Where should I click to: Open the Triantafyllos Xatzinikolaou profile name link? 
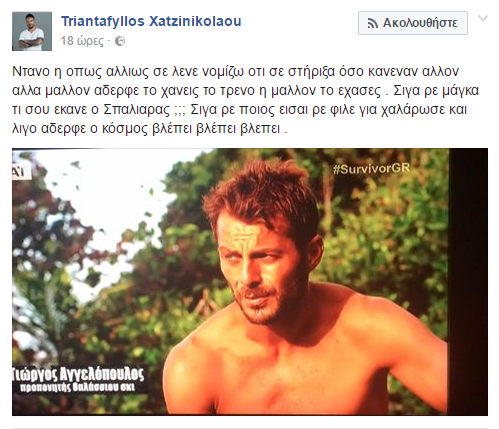coord(151,21)
